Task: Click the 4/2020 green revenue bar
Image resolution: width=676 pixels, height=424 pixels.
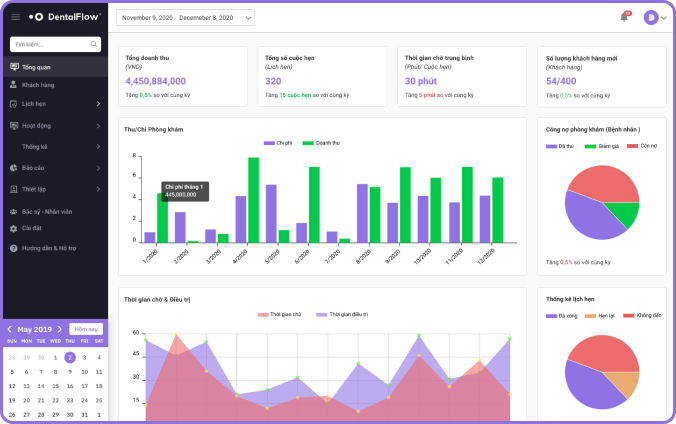Action: tap(254, 200)
